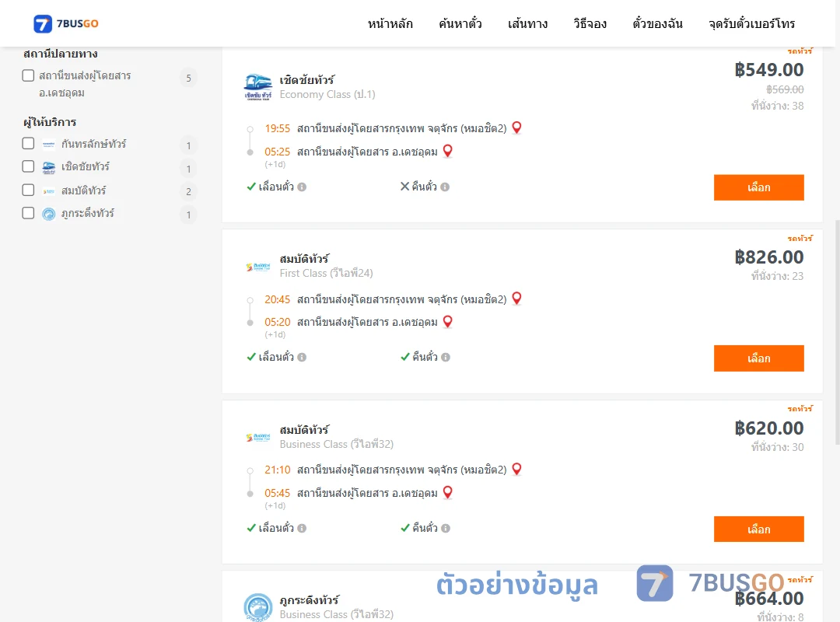Viewport: 840px width, 622px height.
Task: Open the ตั๋วของฉัน menu item
Action: click(x=657, y=23)
